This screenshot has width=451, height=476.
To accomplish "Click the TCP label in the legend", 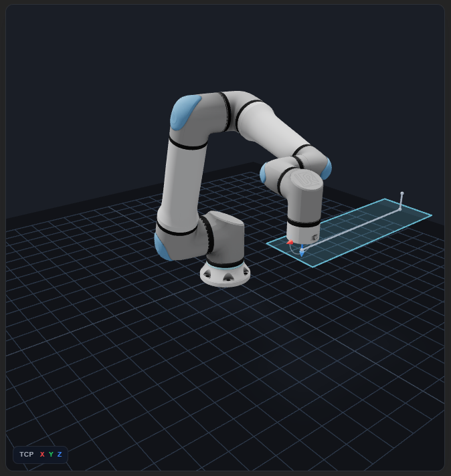I will pos(27,454).
